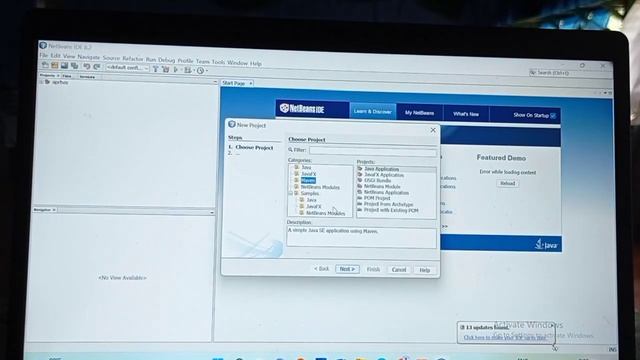Click the Reload button under Featured Demo
Viewport: 640px width, 360px height.
click(507, 183)
